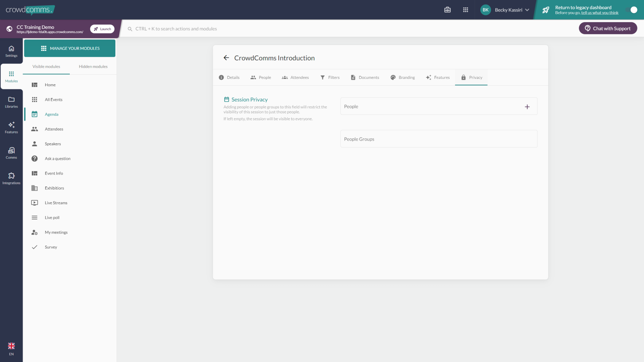Image resolution: width=644 pixels, height=362 pixels.
Task: Click the briefcase icon in the top bar
Action: (x=447, y=10)
